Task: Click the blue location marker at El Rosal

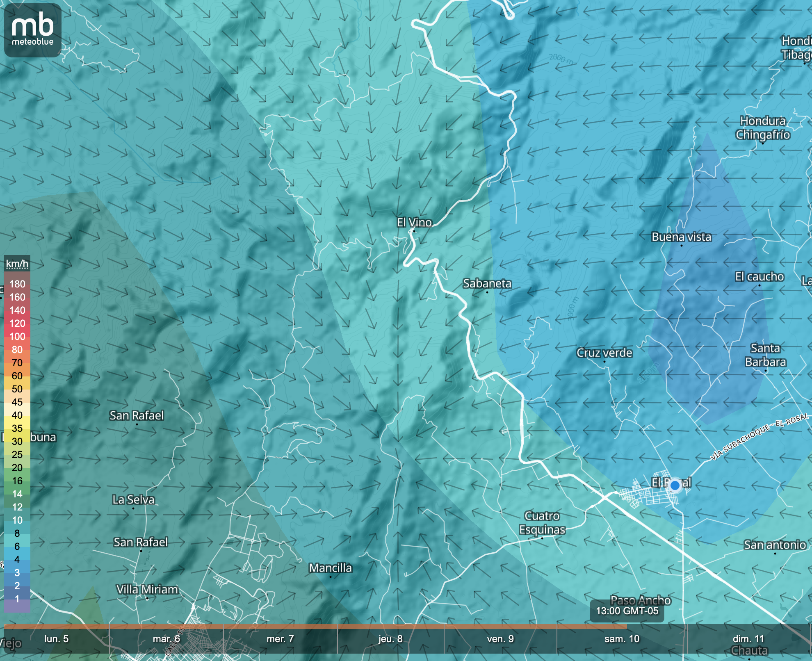Action: coord(675,485)
